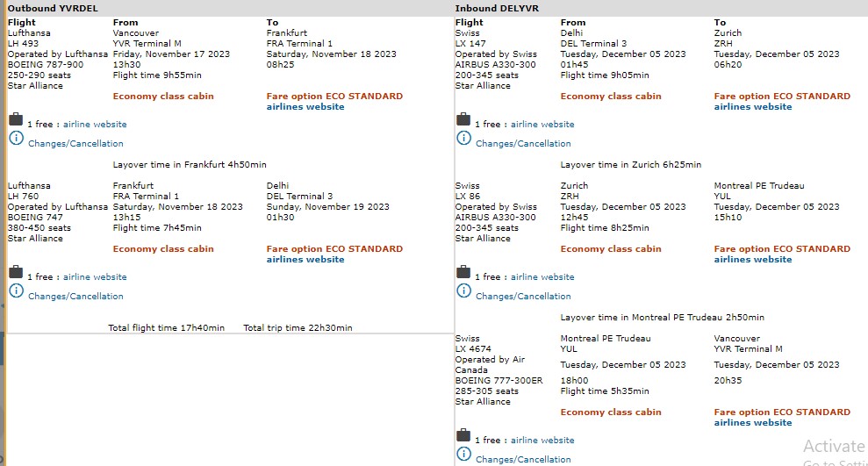Click the suitcase icon under Swiss LX 147
Viewport: 868px width, 466px height.
[x=463, y=120]
